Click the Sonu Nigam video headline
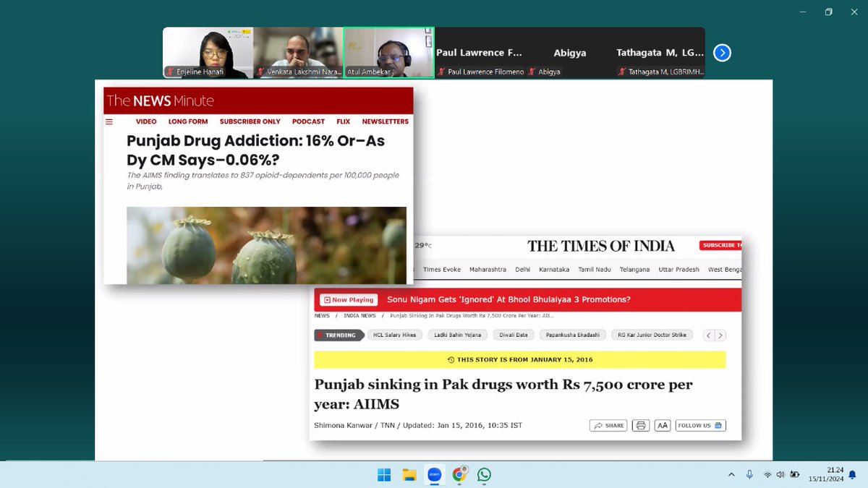This screenshot has height=488, width=868. point(509,299)
